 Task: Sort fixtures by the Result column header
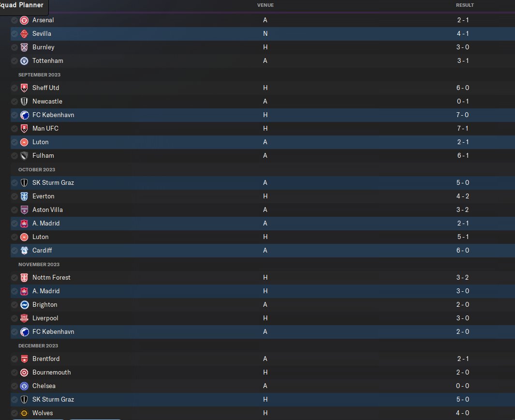(465, 5)
